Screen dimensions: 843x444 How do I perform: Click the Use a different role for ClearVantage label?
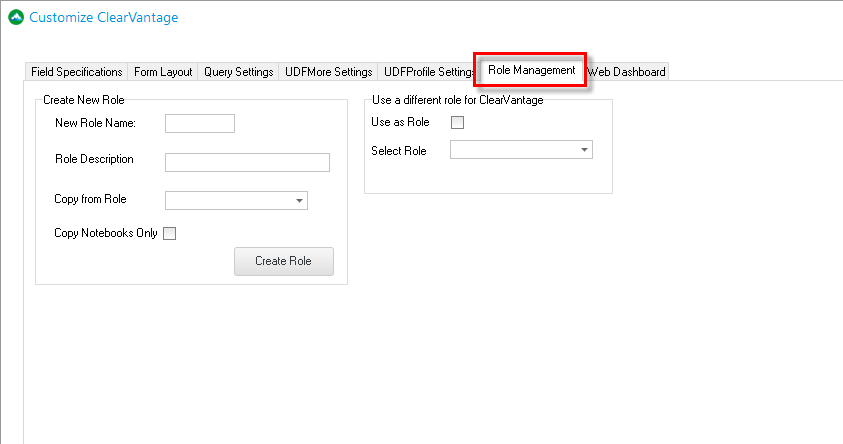pyautogui.click(x=458, y=100)
